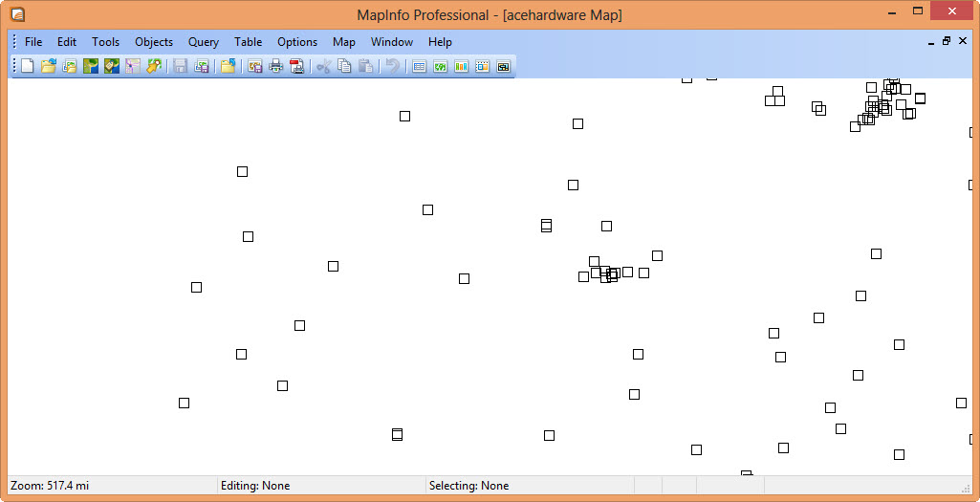The image size is (980, 502).
Task: Open the Tools menu
Action: (x=105, y=42)
